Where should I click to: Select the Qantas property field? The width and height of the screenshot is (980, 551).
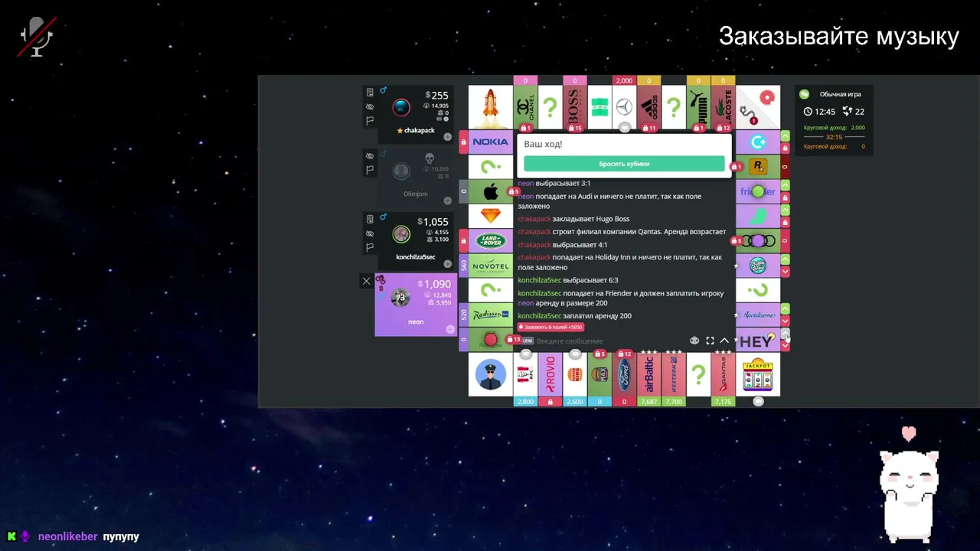[723, 374]
